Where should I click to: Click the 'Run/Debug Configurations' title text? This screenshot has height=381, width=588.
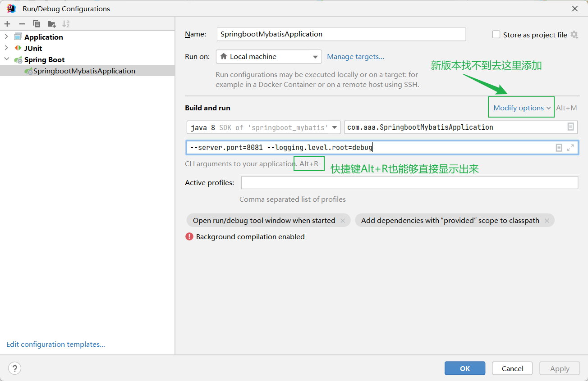(66, 9)
